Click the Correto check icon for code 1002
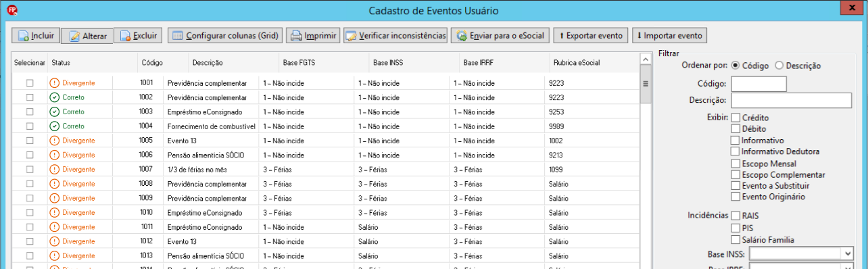868x269 pixels. click(54, 97)
